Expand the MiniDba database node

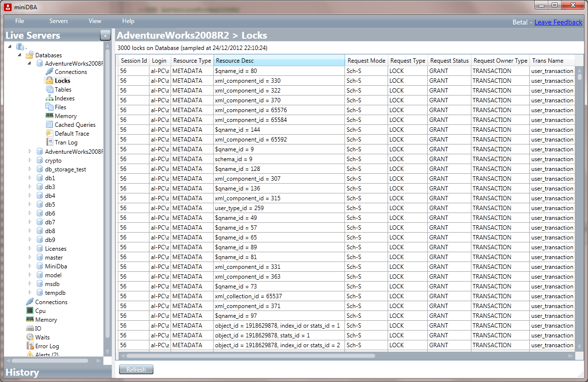coord(29,266)
